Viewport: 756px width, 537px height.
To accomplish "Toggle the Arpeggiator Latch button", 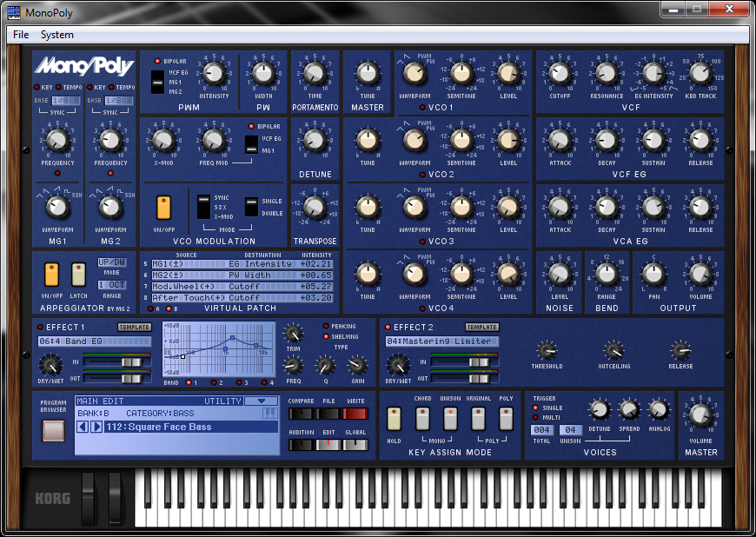I will coord(78,275).
